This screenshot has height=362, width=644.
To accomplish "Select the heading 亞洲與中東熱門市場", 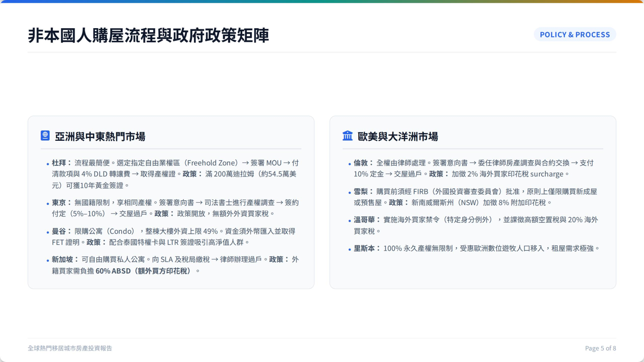I will pyautogui.click(x=100, y=137).
